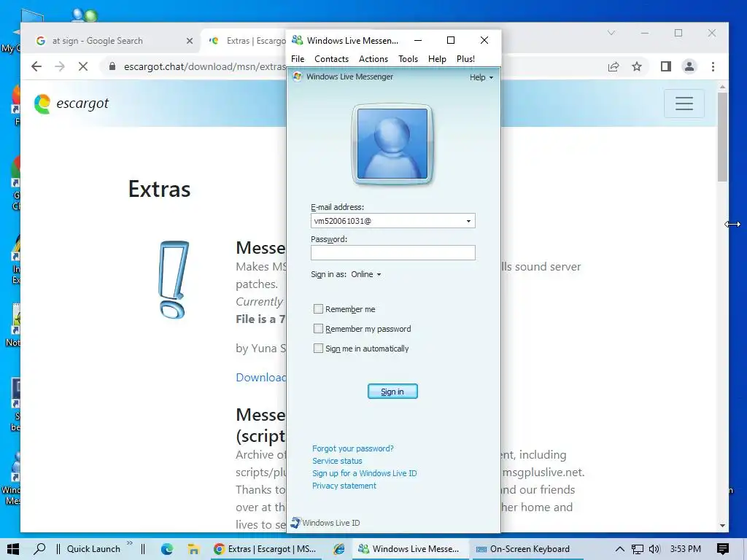Expand the e-mail address dropdown arrow
747x560 pixels.
(468, 221)
